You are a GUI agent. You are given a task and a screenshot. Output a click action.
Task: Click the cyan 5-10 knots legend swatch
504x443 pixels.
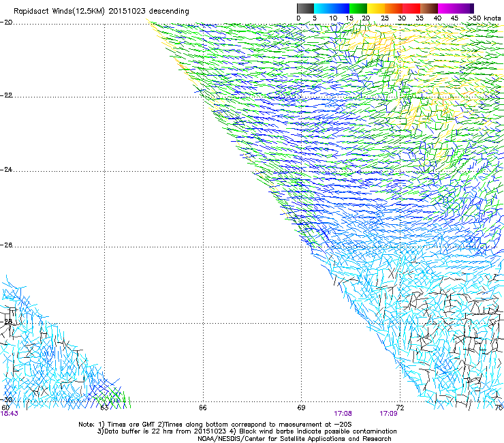pyautogui.click(x=323, y=8)
